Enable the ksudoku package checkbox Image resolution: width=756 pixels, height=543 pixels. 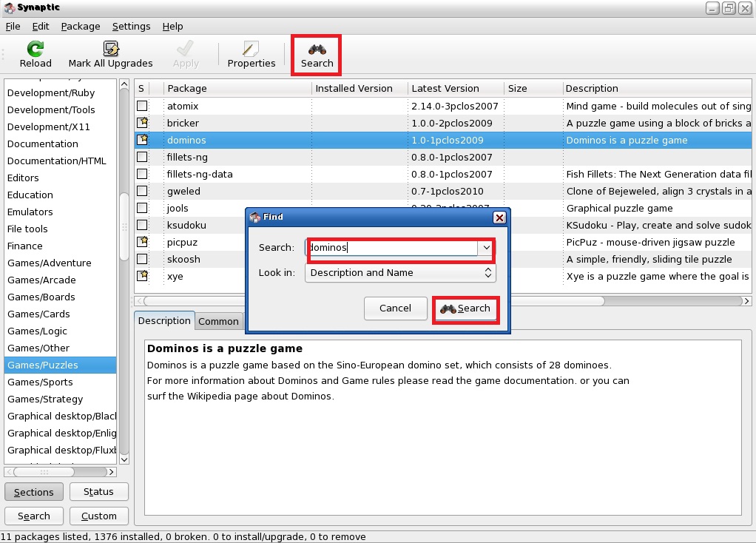141,225
